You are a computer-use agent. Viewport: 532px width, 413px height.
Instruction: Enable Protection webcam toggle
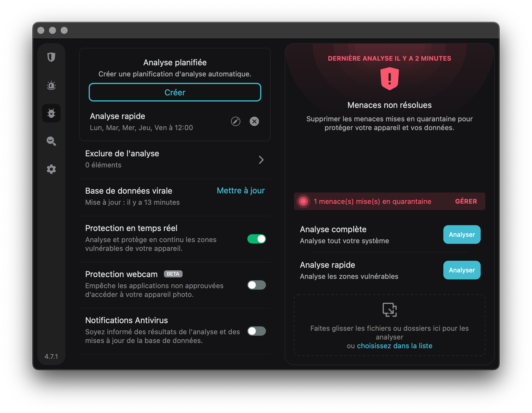point(257,285)
